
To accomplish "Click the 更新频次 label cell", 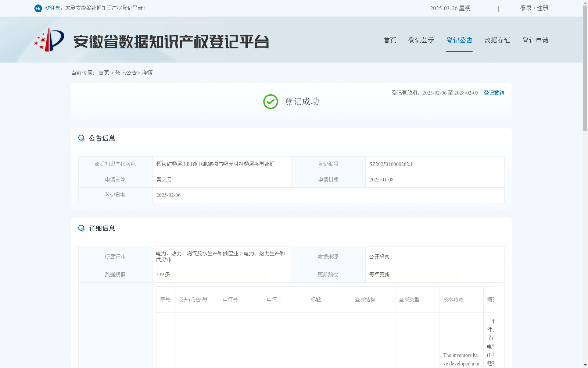I will click(328, 275).
